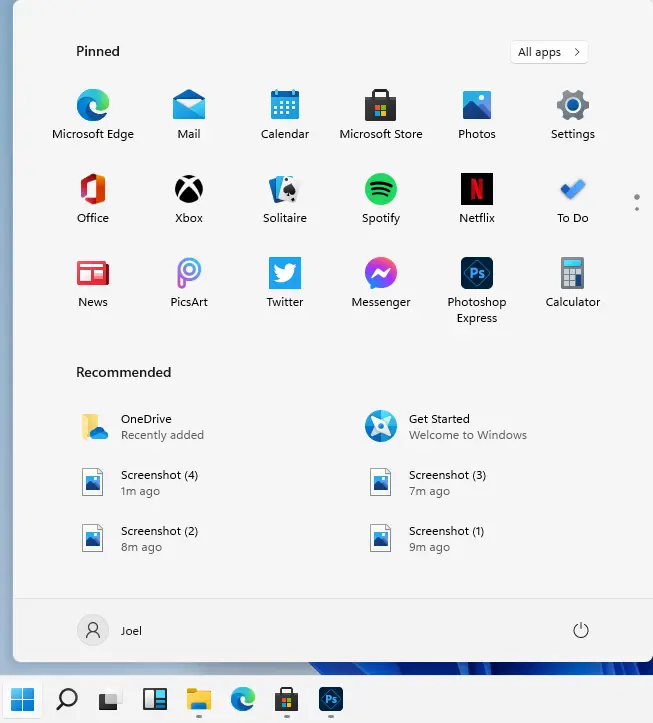The width and height of the screenshot is (653, 723).
Task: Launch PicsArt
Action: tap(189, 282)
